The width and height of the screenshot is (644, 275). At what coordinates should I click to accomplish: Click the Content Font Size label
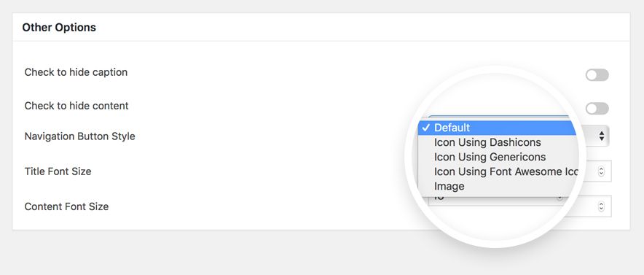pos(66,206)
